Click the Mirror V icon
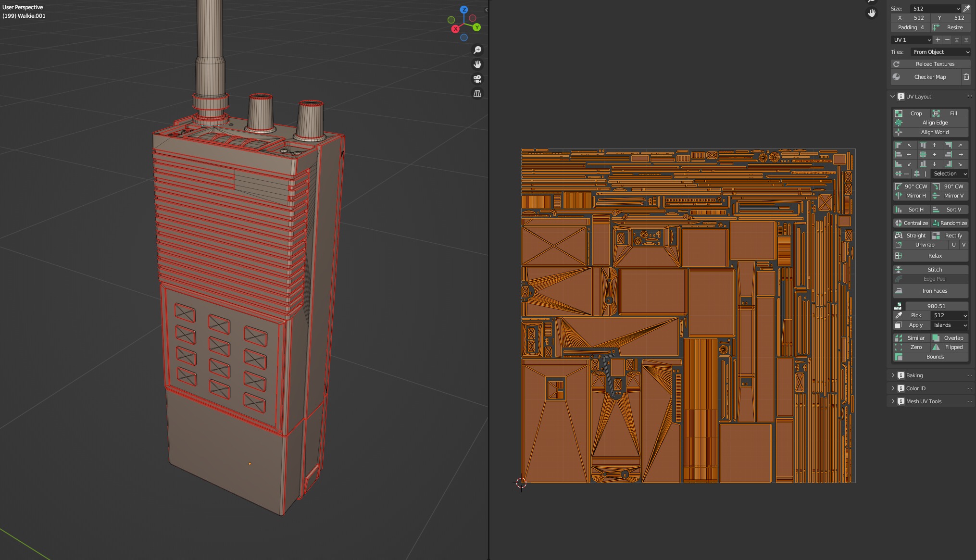Viewport: 976px width, 560px height. (x=936, y=196)
